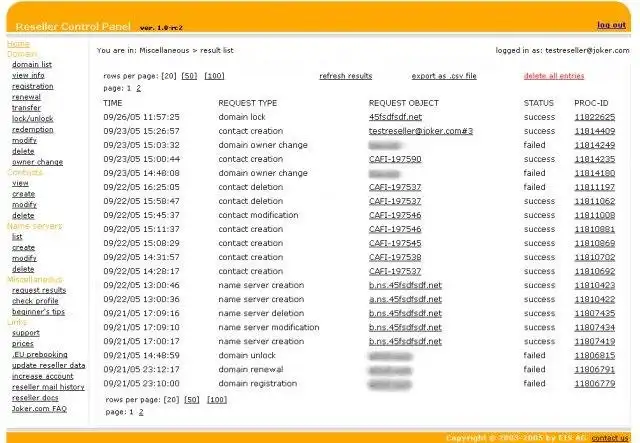Open request object testreseller@joker.com#3
The height and width of the screenshot is (443, 640).
click(x=421, y=131)
